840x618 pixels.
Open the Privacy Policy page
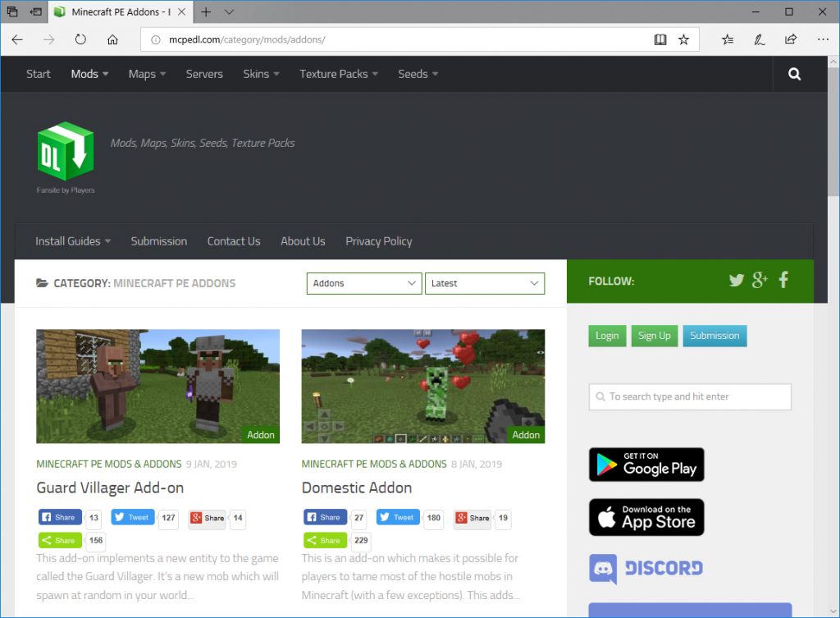pos(379,241)
